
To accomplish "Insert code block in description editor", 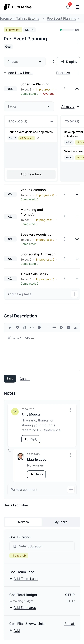I will tap(32, 327).
